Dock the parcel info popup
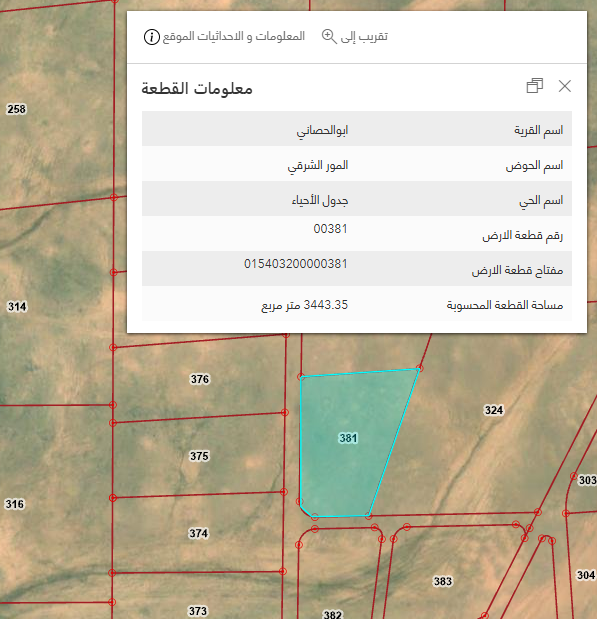Image resolution: width=597 pixels, height=619 pixels. (x=535, y=86)
